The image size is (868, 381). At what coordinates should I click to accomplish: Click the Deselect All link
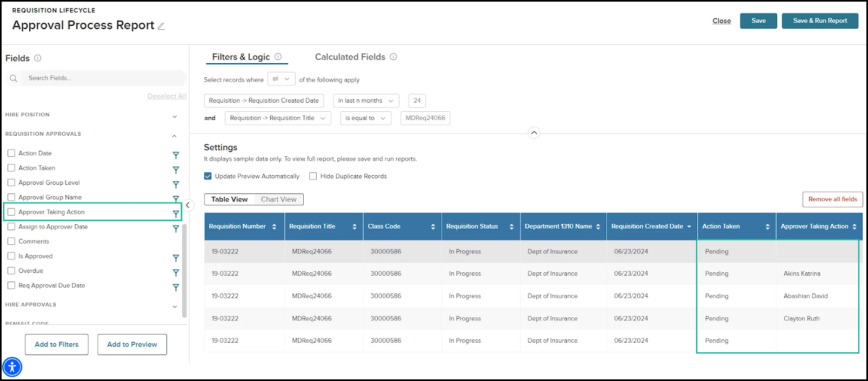(x=167, y=96)
